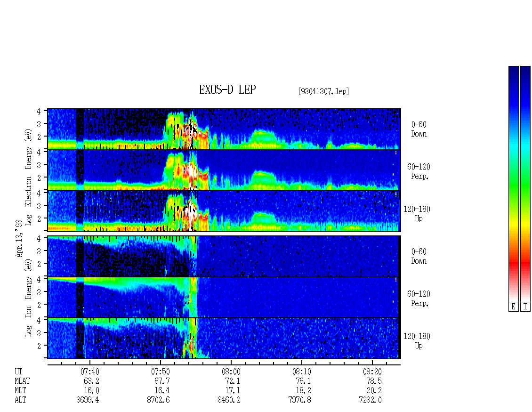Click the ALT value 8460.2
Image resolution: width=532 pixels, height=412 pixels.
[x=229, y=400]
